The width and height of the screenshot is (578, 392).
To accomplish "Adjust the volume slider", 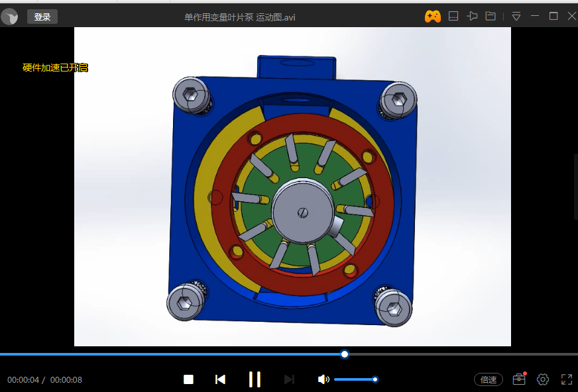I will click(x=356, y=379).
